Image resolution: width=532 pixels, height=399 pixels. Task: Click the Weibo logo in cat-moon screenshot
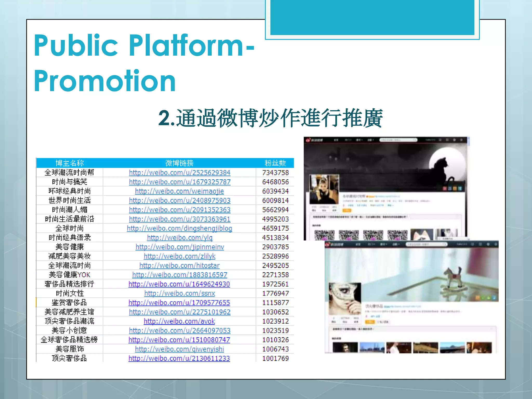(x=315, y=140)
